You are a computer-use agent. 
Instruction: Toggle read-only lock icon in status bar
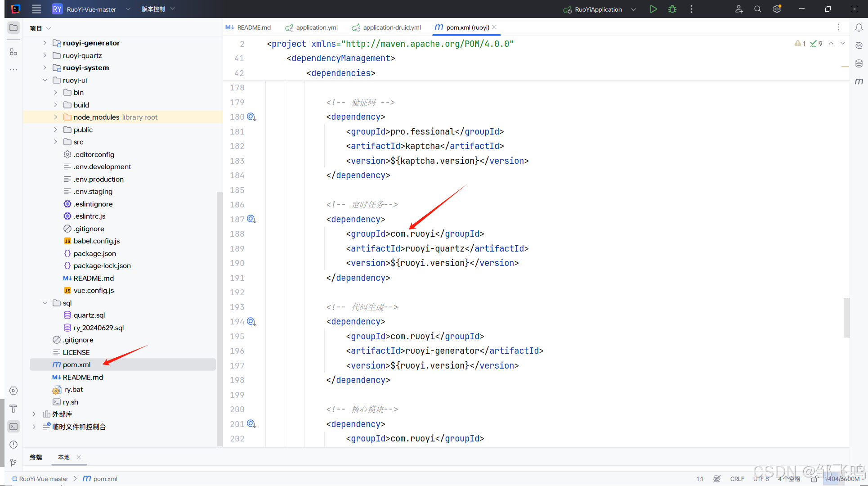814,479
